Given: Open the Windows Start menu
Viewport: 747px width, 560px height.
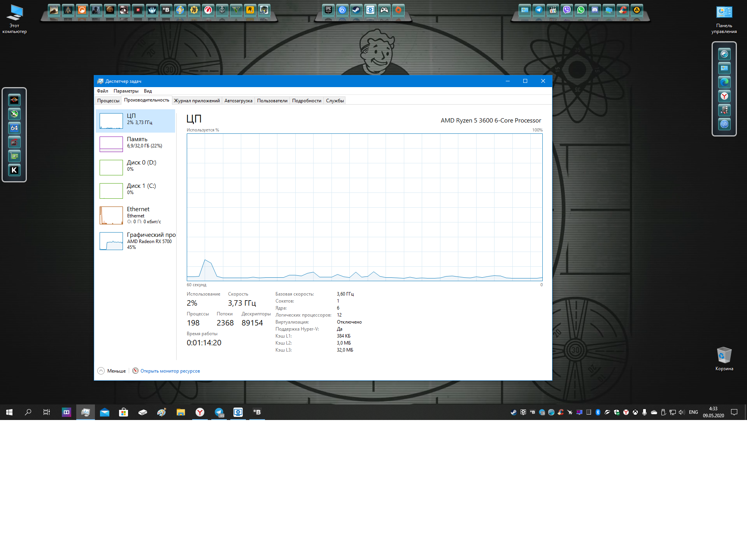Looking at the screenshot, I should click(x=9, y=412).
